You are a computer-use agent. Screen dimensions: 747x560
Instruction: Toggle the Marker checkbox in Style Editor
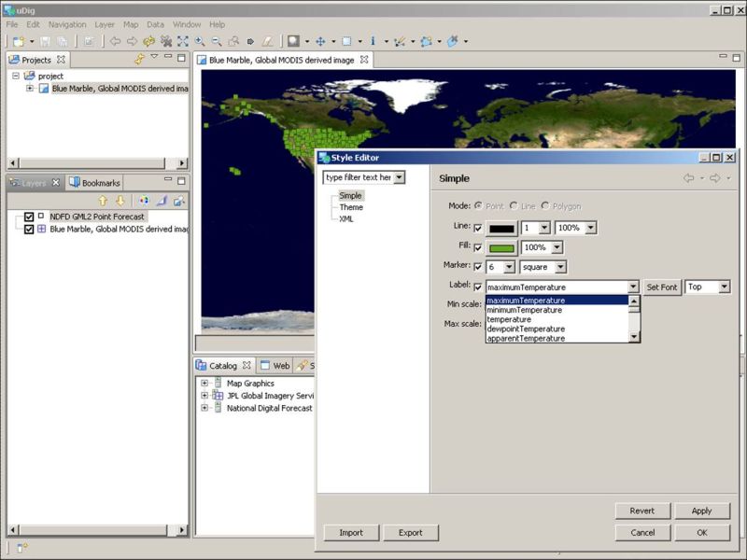(478, 267)
